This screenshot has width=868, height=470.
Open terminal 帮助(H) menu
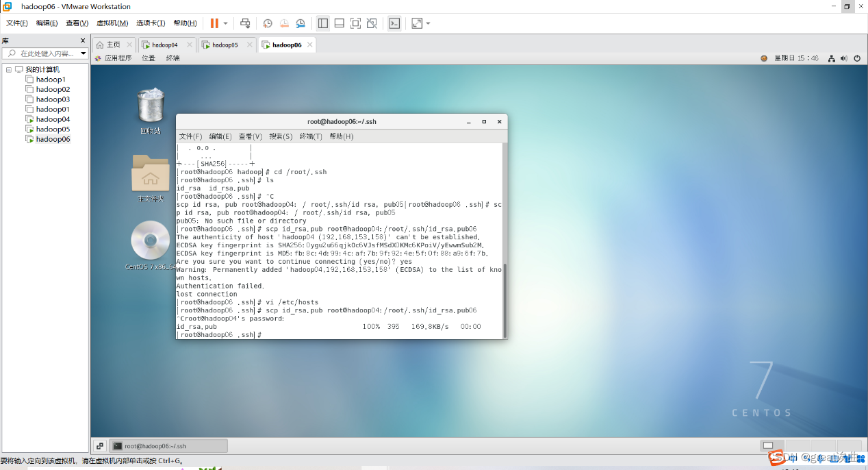click(x=341, y=136)
